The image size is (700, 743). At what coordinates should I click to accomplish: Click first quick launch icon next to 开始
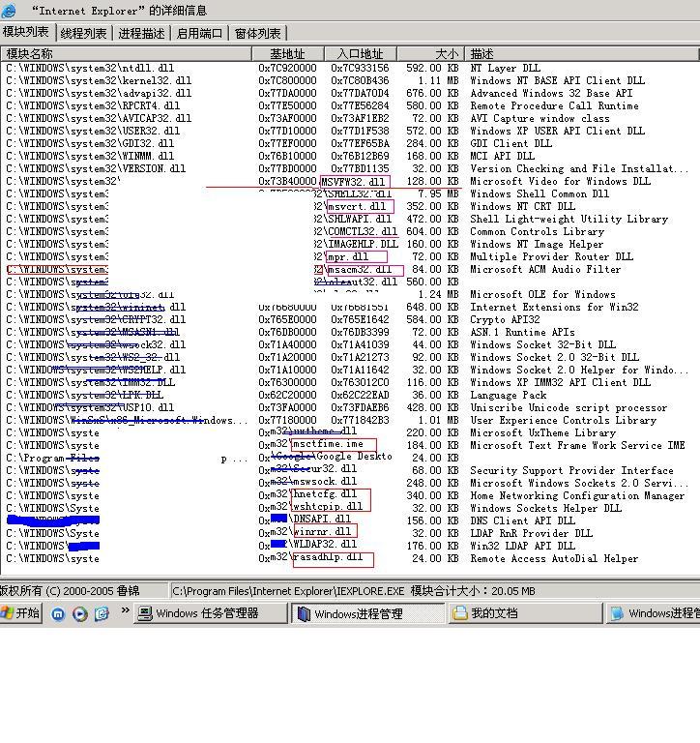[x=58, y=614]
